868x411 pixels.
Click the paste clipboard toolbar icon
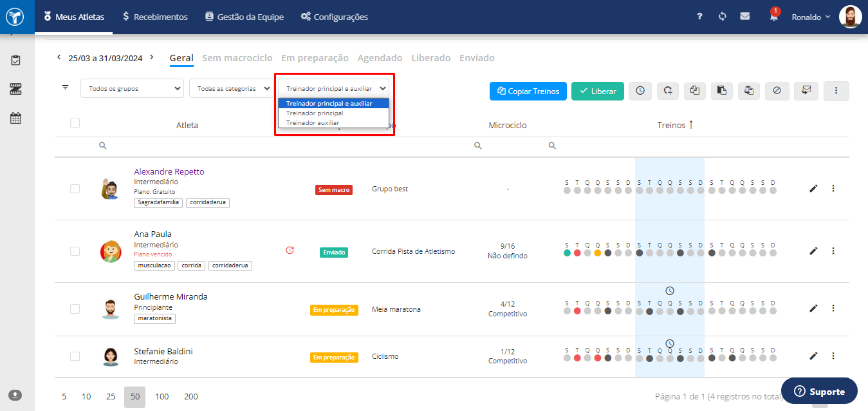722,91
